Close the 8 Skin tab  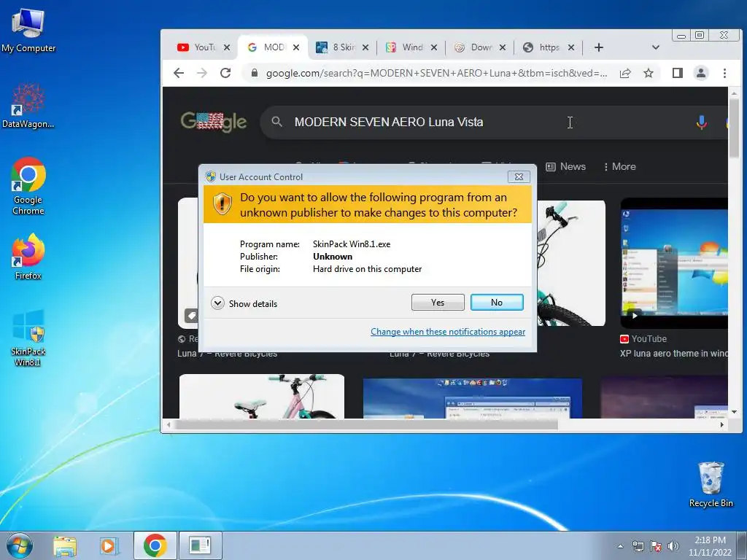[365, 47]
